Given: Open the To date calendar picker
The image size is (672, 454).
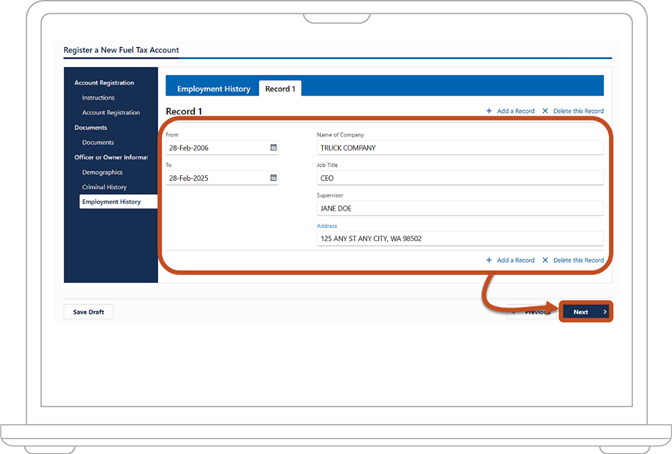Looking at the screenshot, I should (273, 177).
